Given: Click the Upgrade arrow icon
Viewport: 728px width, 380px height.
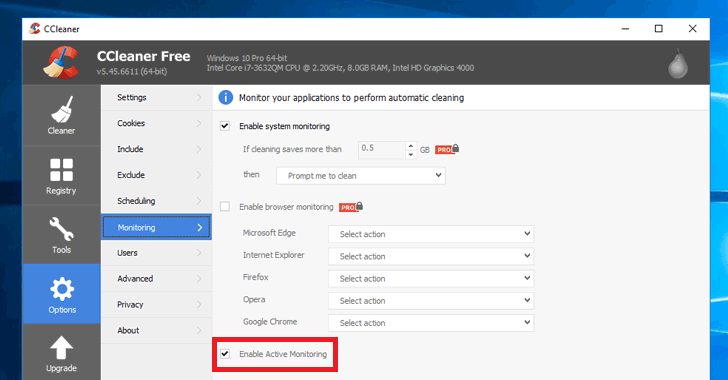Looking at the screenshot, I should coord(61,348).
